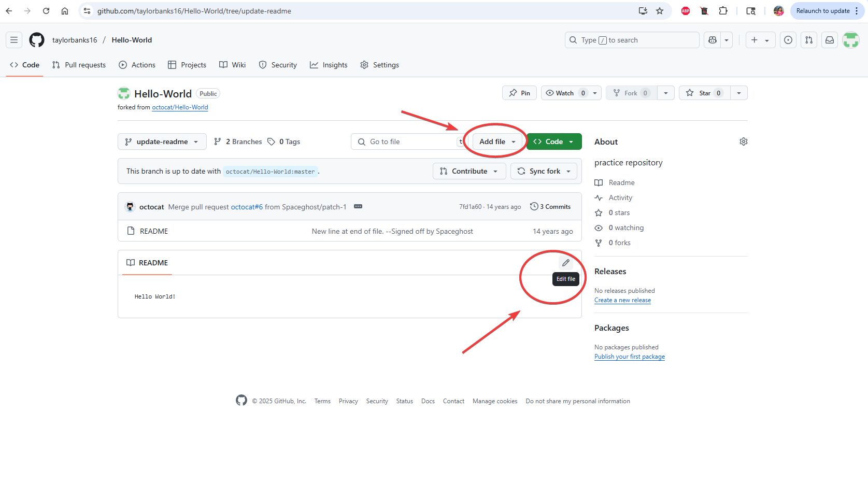Viewport: 868px width, 496px height.
Task: Click the browser address bar URL
Action: pyautogui.click(x=194, y=11)
